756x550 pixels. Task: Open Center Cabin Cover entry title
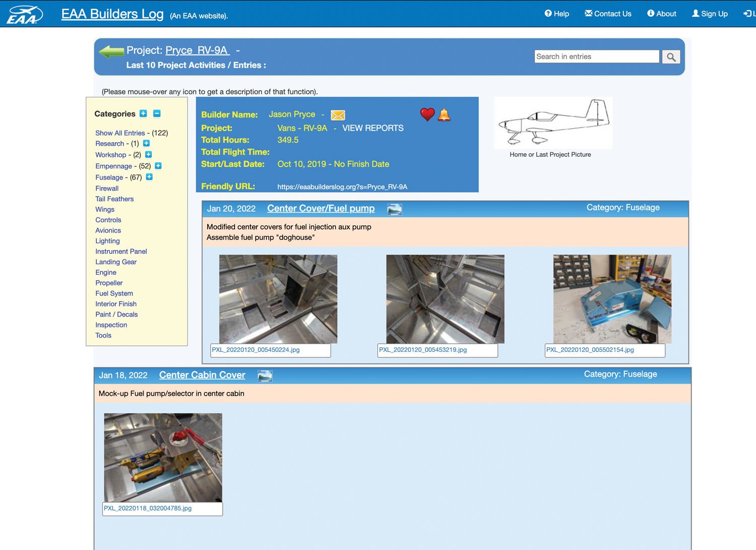tap(202, 375)
